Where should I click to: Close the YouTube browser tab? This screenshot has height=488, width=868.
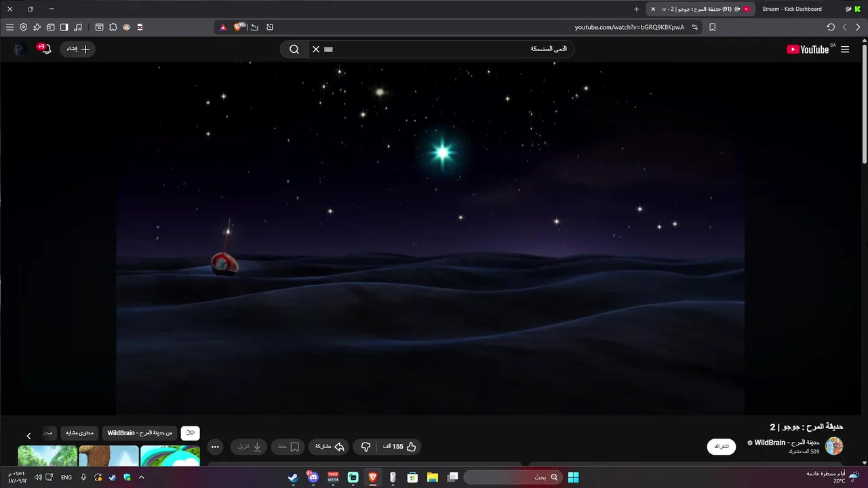[x=653, y=9]
